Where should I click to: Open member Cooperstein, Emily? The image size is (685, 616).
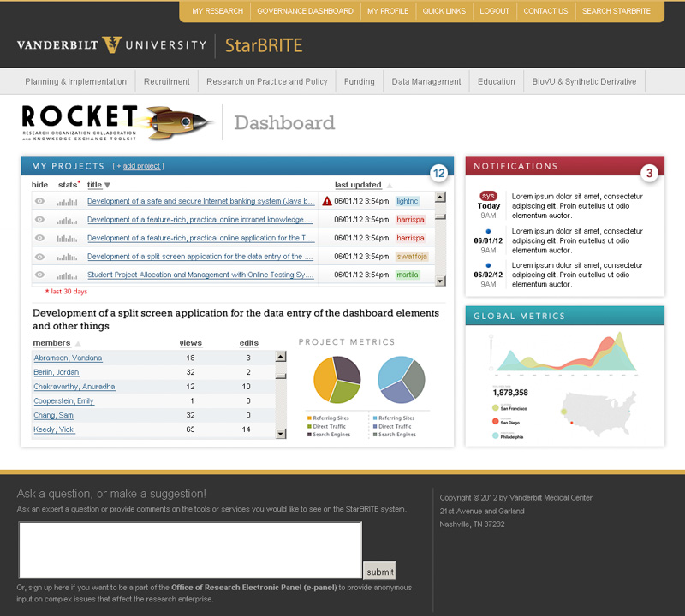click(x=63, y=400)
